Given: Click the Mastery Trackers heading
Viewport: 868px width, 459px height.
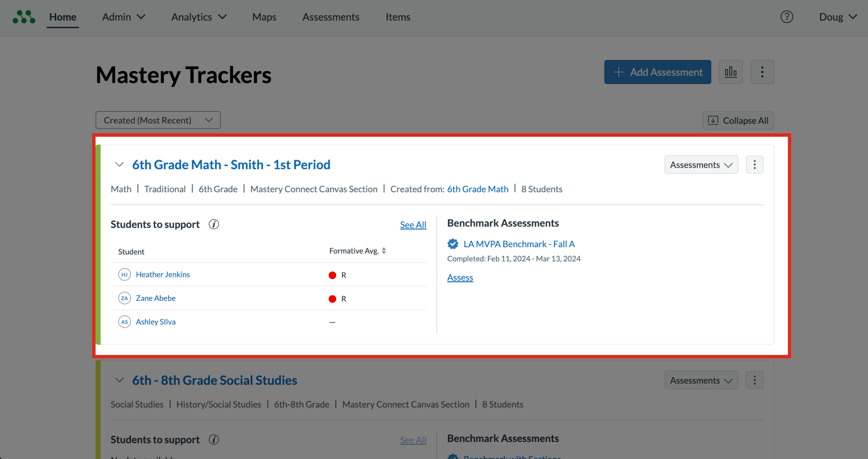Looking at the screenshot, I should (183, 75).
